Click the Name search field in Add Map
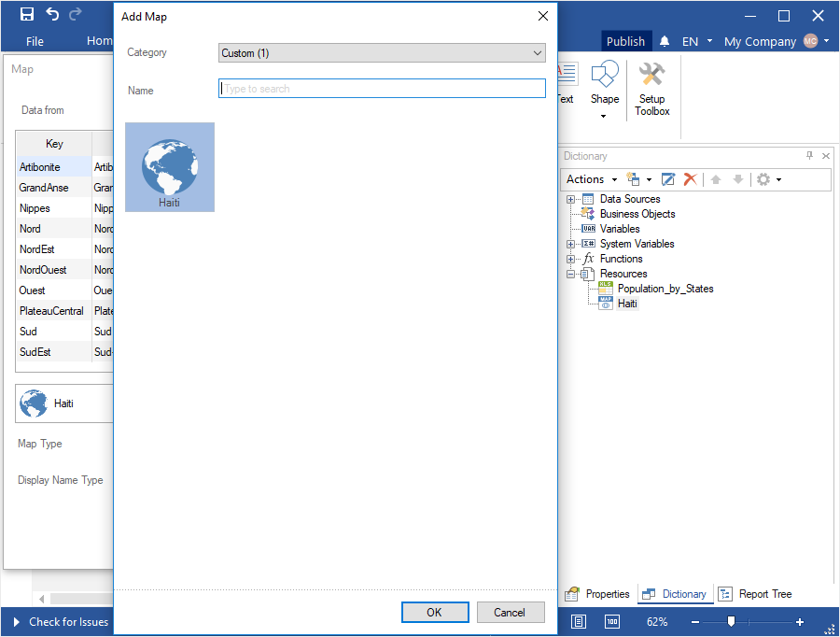The width and height of the screenshot is (840, 637). 381,88
